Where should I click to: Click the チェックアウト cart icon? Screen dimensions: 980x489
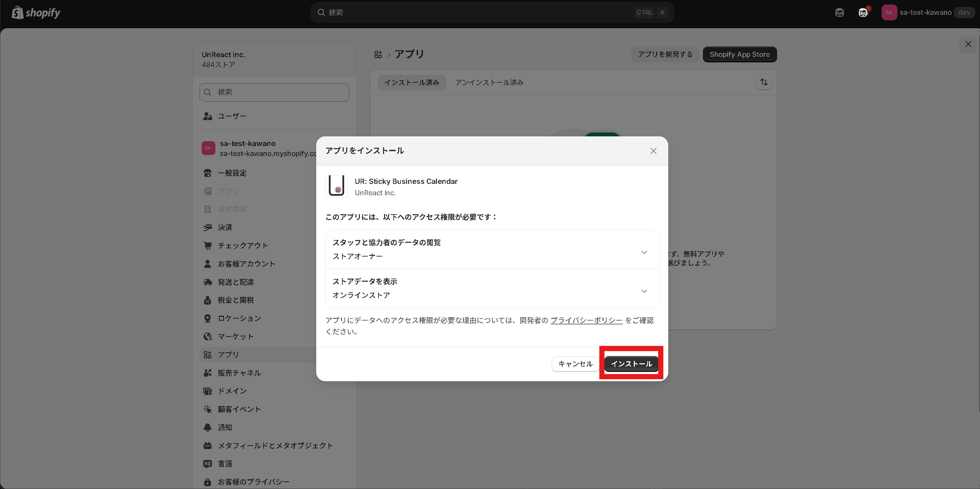click(x=207, y=246)
